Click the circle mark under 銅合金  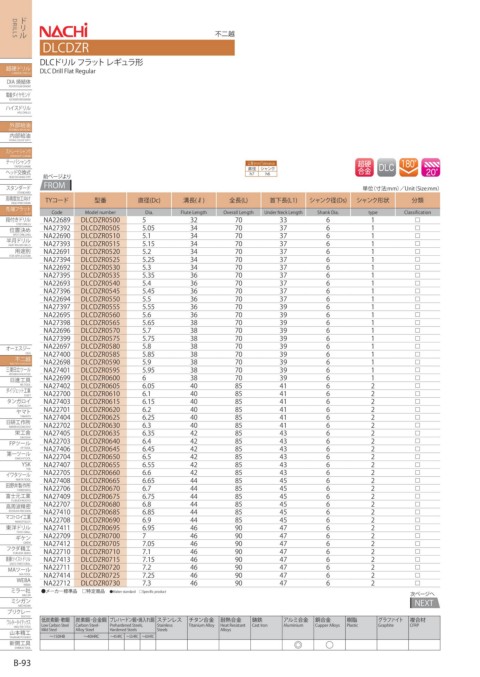coord(329,645)
